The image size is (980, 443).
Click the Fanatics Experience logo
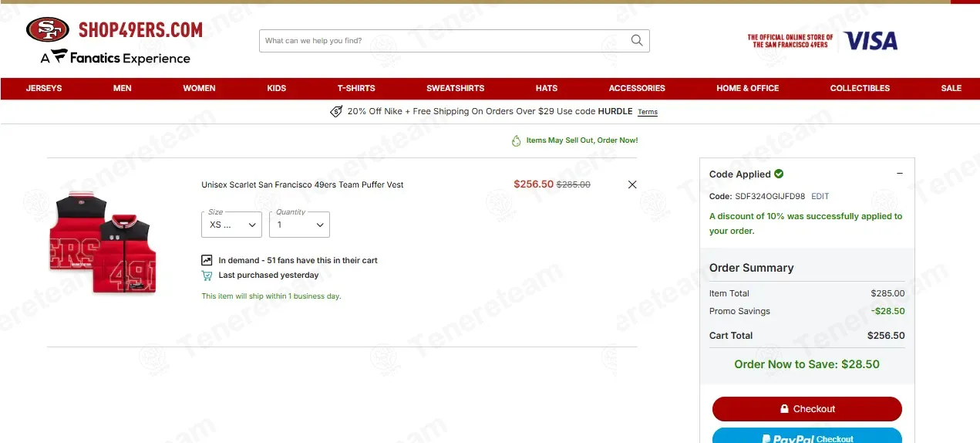tap(116, 58)
